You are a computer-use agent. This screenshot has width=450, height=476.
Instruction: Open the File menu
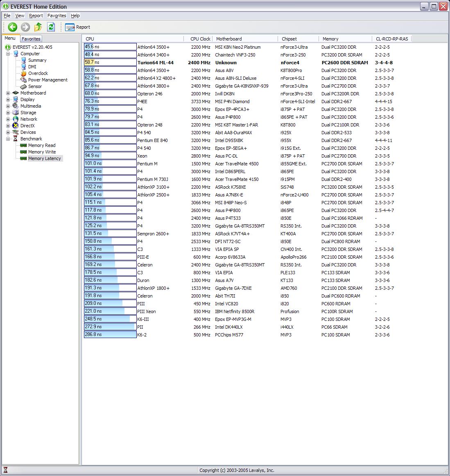point(7,16)
